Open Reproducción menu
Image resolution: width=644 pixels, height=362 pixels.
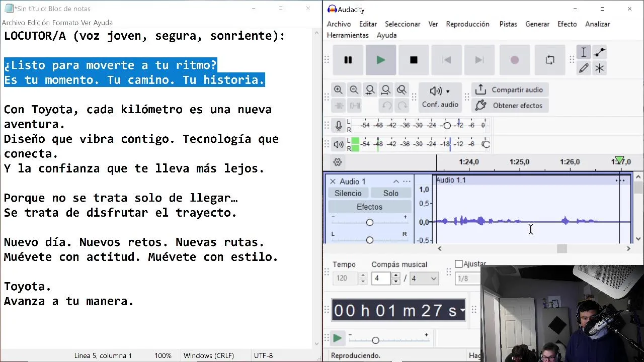467,24
